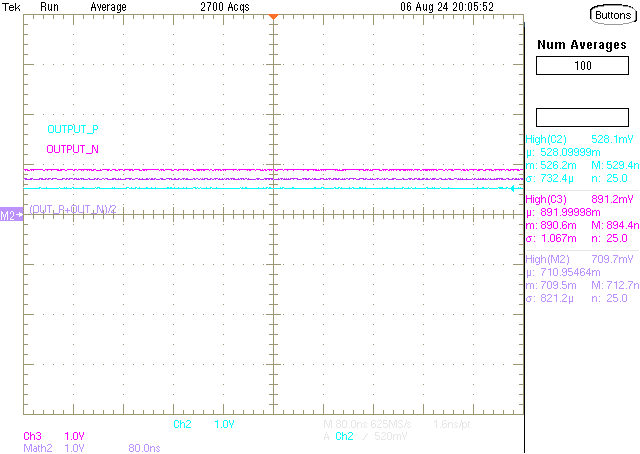Open the High(C3) measurement readout
Image resolution: width=640 pixels, height=454 pixels.
(580, 199)
